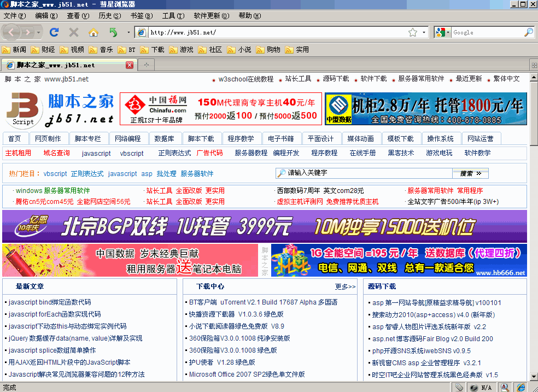The image size is (538, 392).
Task: Open the 软件更新 menu
Action: pos(212,16)
